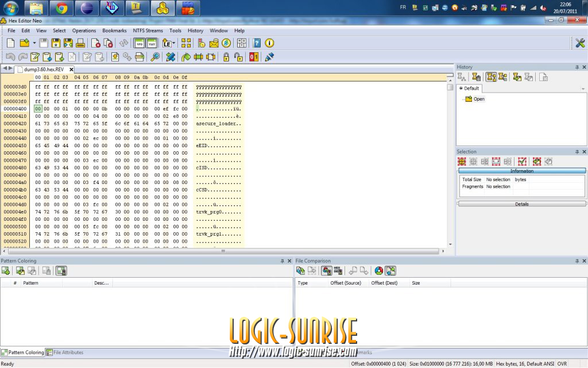Viewport: 588px width, 368px height.
Task: Click the Information header button
Action: 521,171
